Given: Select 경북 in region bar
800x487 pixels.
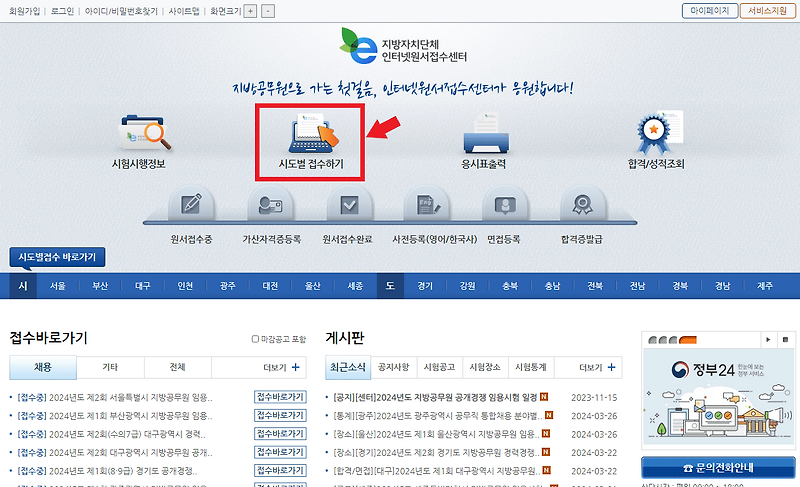Looking at the screenshot, I should [x=680, y=286].
